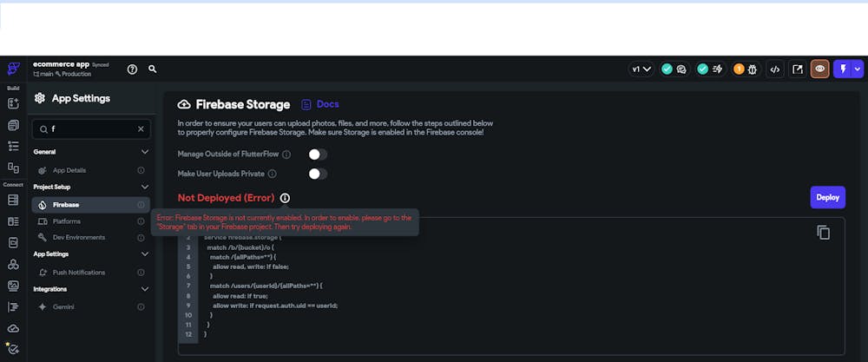The image size is (868, 362).
Task: Click the info icon on the Firebase row
Action: (x=141, y=205)
